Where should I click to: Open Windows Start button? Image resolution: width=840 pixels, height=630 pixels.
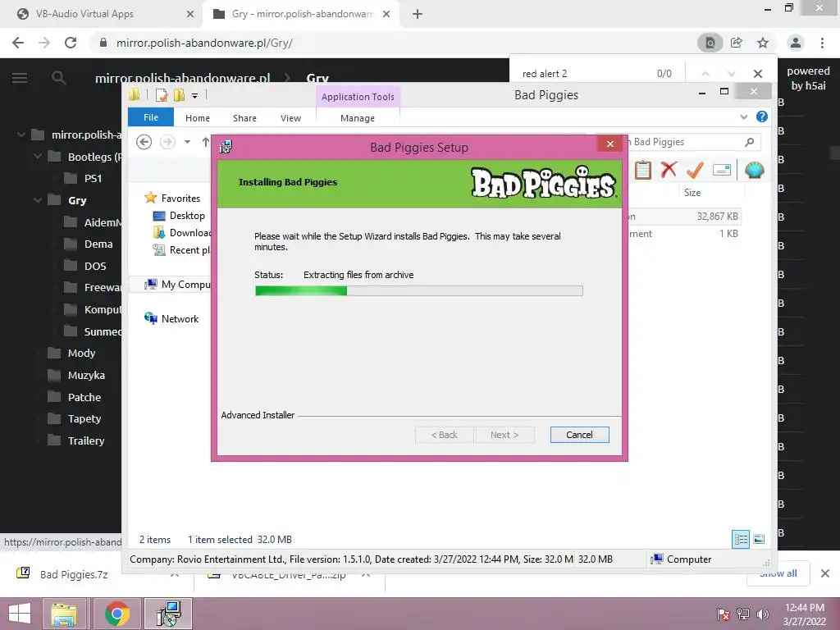20,614
